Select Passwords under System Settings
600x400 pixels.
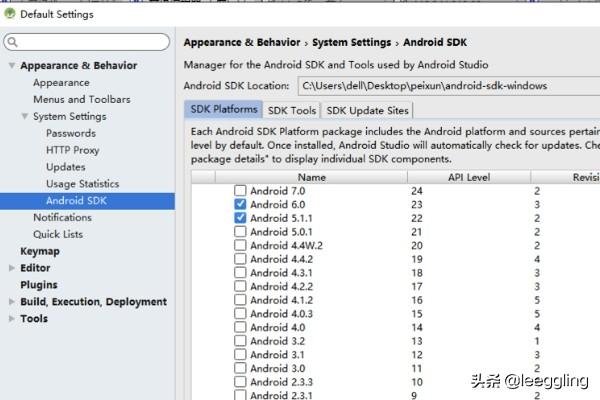71,133
